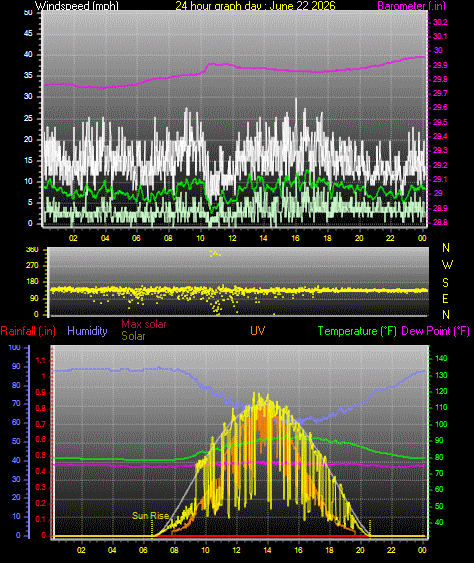Click 0.5 on the red rainfall axis
The width and height of the screenshot is (474, 563).
pyautogui.click(x=41, y=456)
